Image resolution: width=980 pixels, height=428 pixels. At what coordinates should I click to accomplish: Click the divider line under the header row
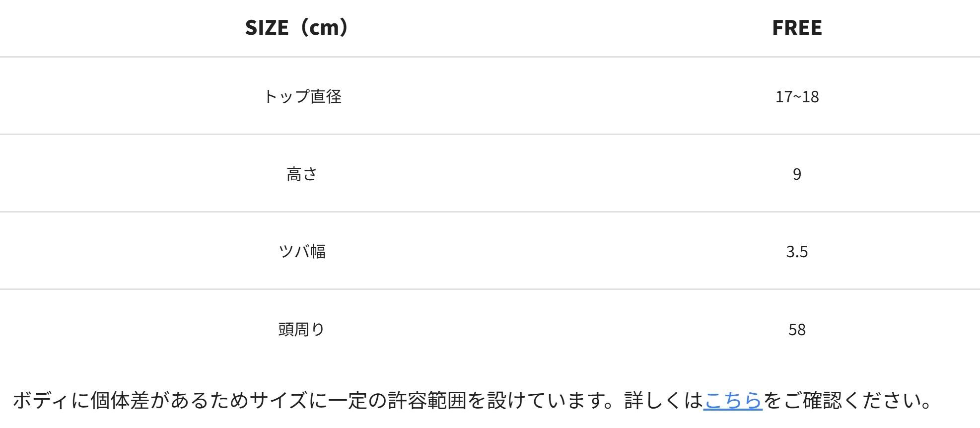pos(490,57)
